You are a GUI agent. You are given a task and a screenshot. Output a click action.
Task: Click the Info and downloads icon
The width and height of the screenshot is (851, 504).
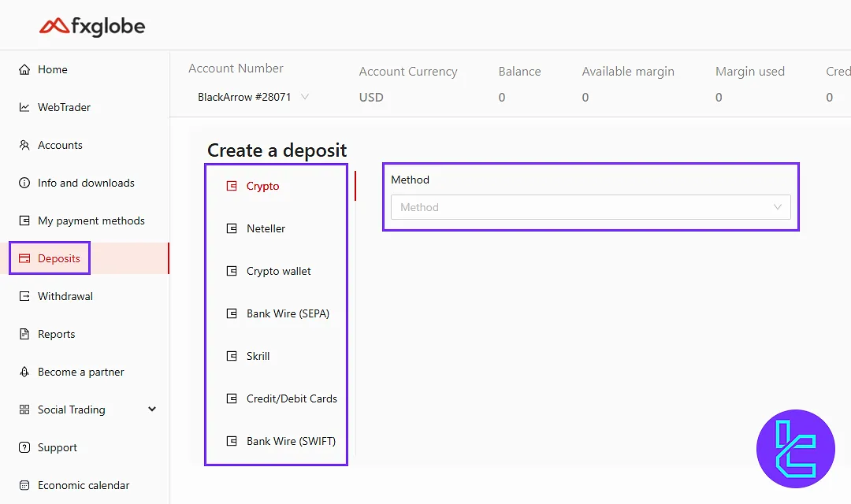click(x=24, y=183)
